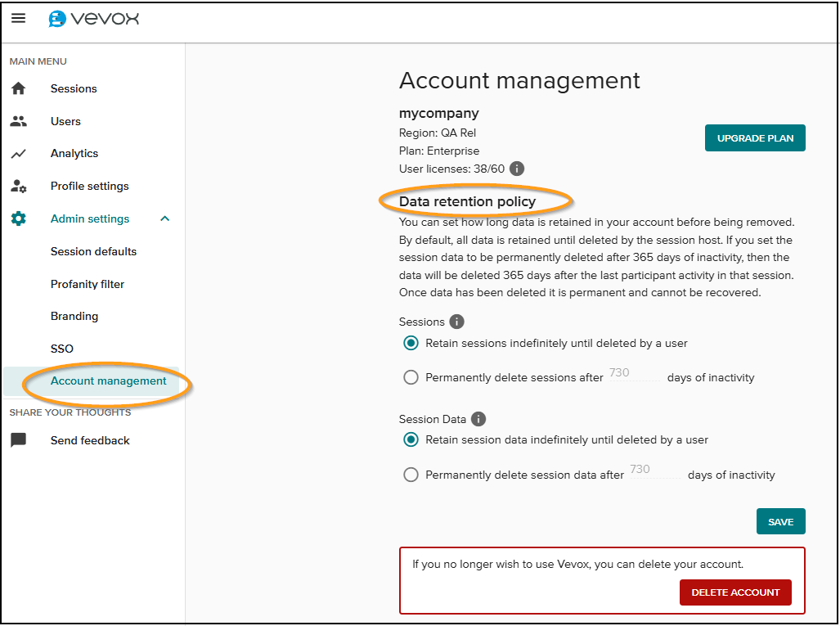Open Profile settings menu item
Screen dimensions: 840x626
(x=90, y=186)
